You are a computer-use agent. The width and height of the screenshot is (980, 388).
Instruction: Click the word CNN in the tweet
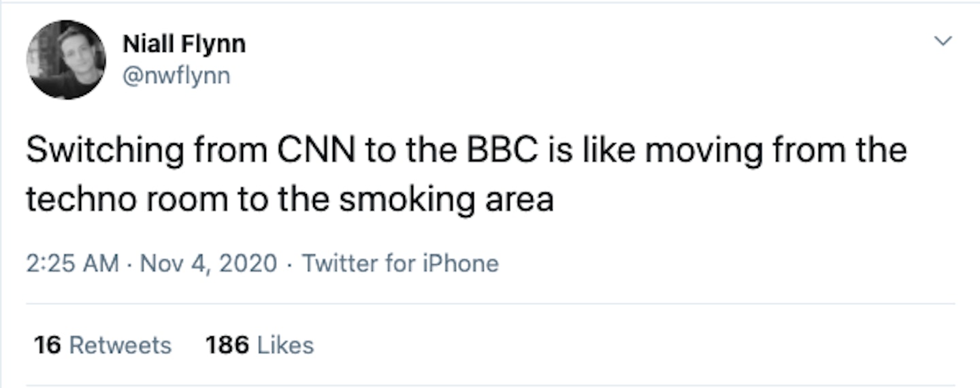(315, 150)
